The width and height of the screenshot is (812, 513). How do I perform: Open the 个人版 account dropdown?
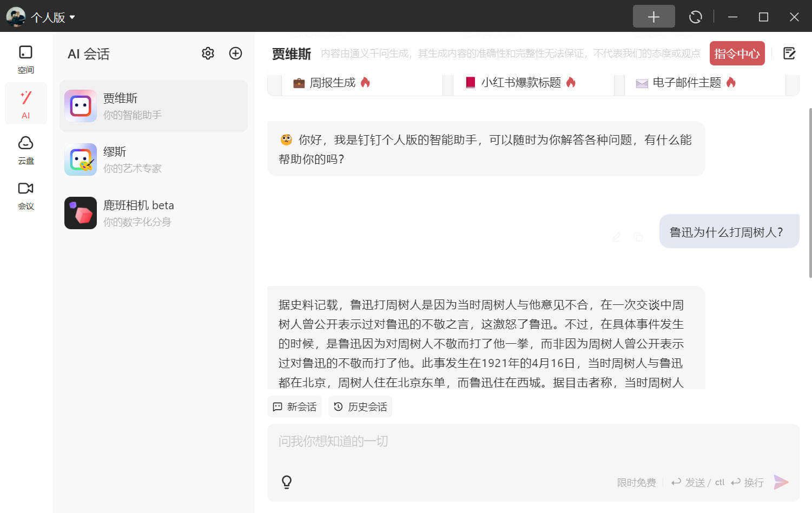point(53,17)
